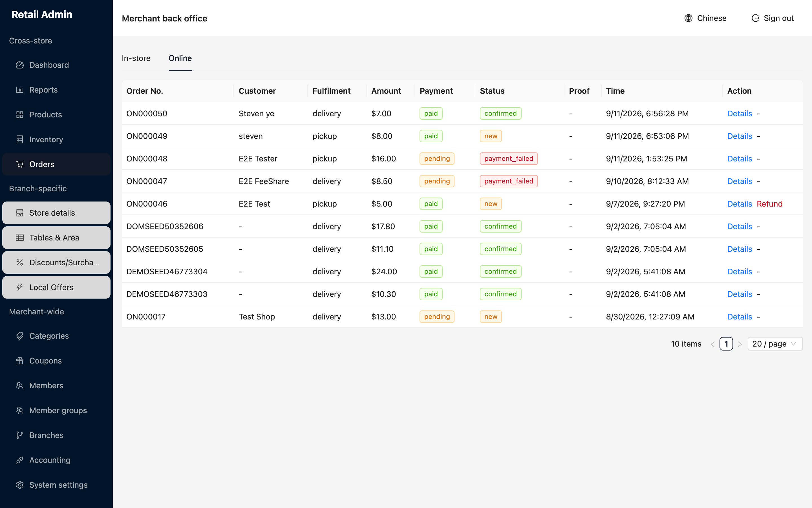Click the Members people icon

(20, 385)
